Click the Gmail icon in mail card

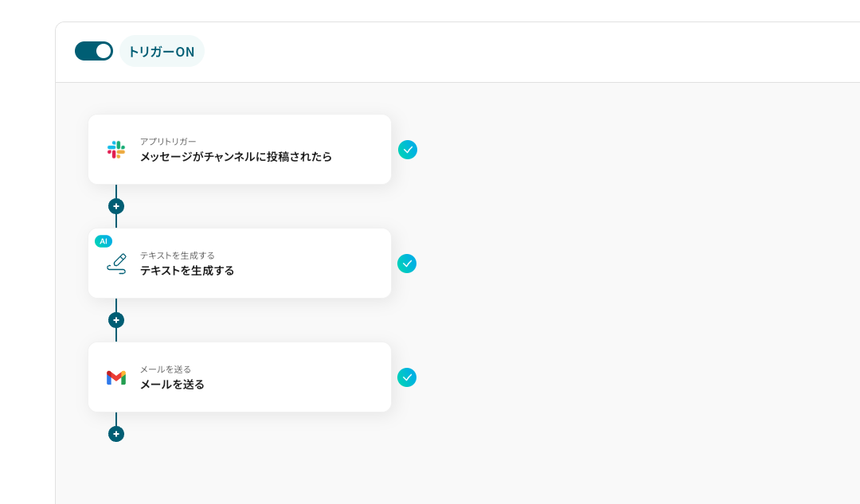point(116,377)
